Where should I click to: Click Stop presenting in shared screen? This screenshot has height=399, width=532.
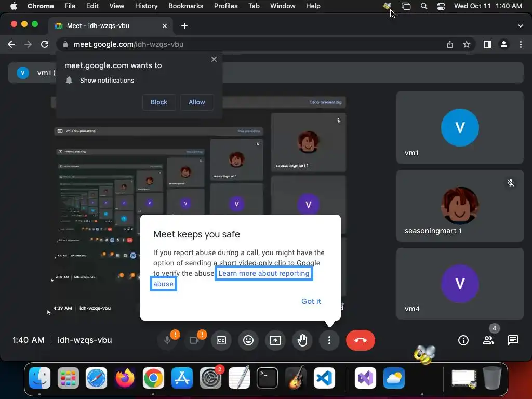325,102
